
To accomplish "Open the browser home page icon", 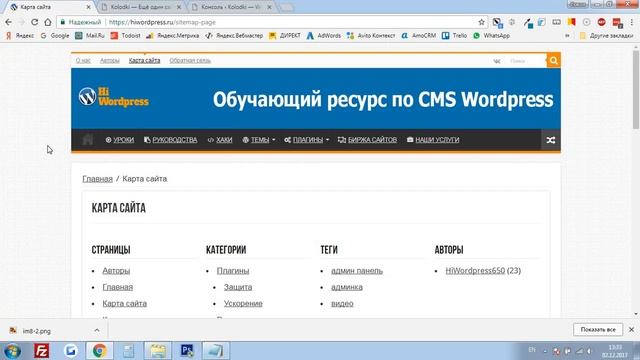I will 48,22.
